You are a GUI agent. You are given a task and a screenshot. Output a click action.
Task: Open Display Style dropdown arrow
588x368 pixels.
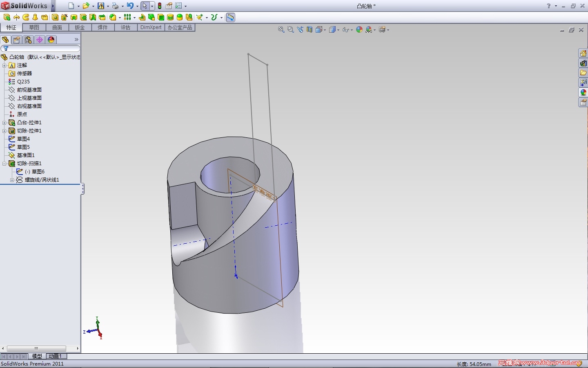pos(338,30)
